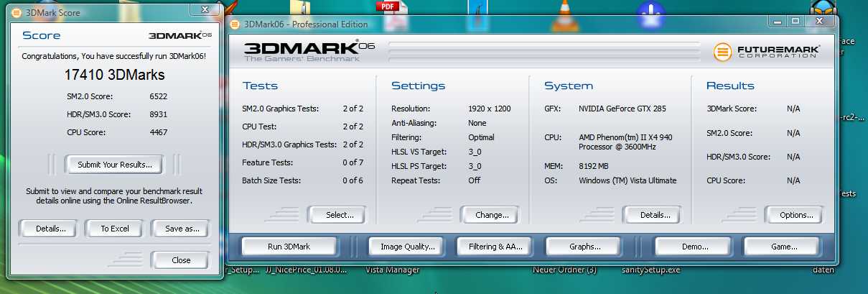Click the 3DMark06 Gamers' Benchmark logo
868x294 pixels.
[x=309, y=52]
